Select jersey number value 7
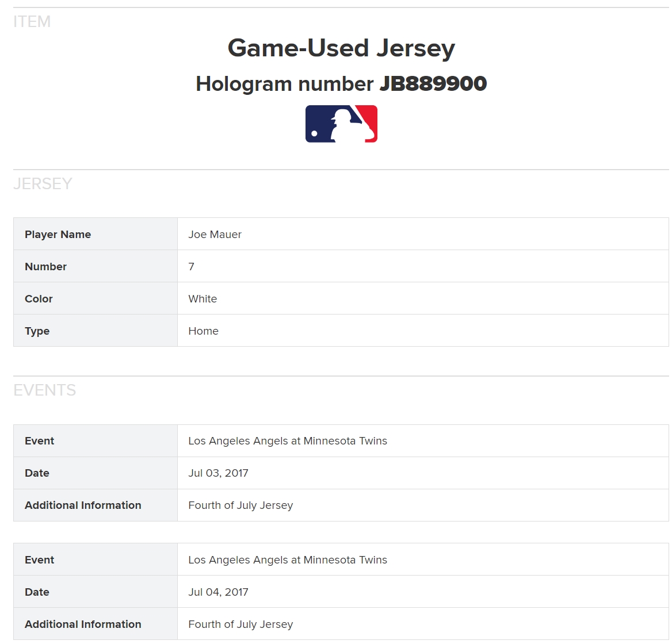 [x=191, y=266]
